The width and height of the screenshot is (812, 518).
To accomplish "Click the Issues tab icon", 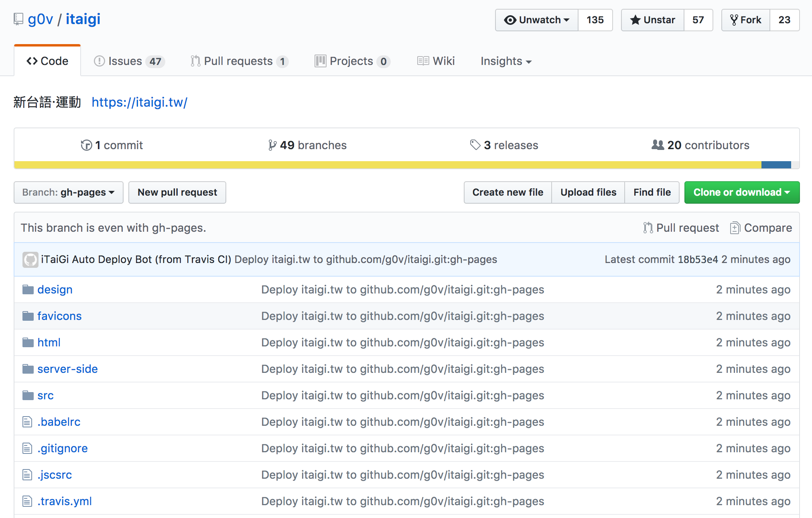I will click(x=99, y=61).
